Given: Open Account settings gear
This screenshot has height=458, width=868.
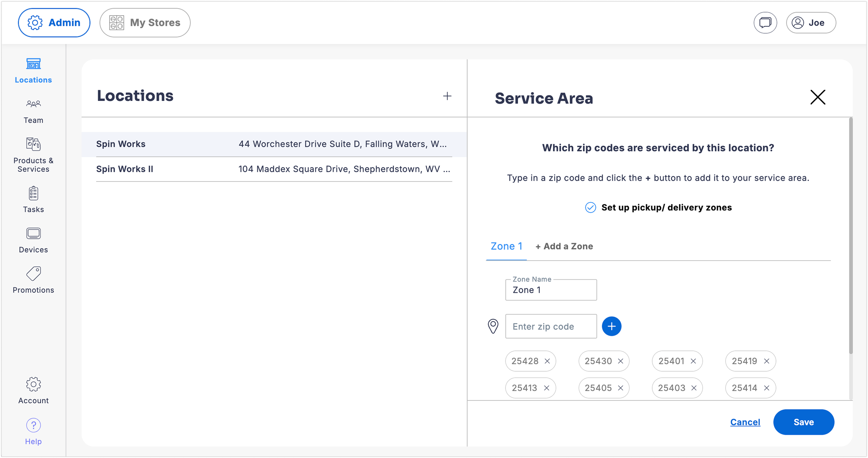Looking at the screenshot, I should (33, 384).
